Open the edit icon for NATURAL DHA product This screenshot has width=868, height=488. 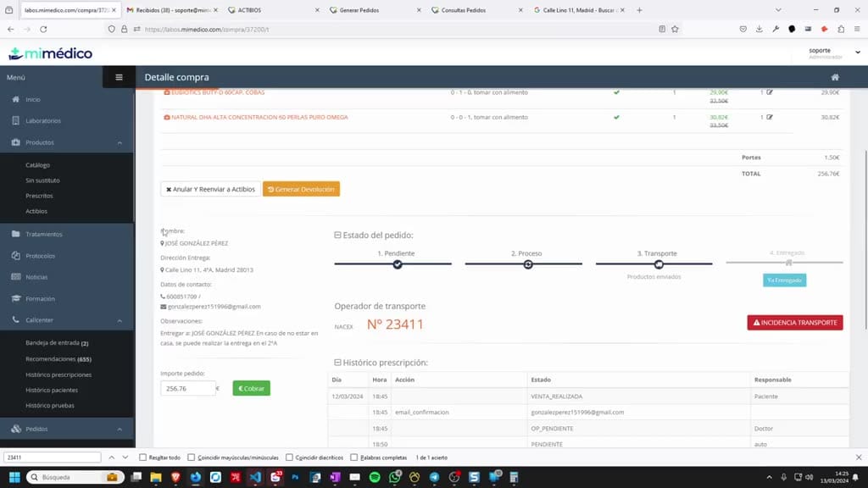click(x=770, y=117)
